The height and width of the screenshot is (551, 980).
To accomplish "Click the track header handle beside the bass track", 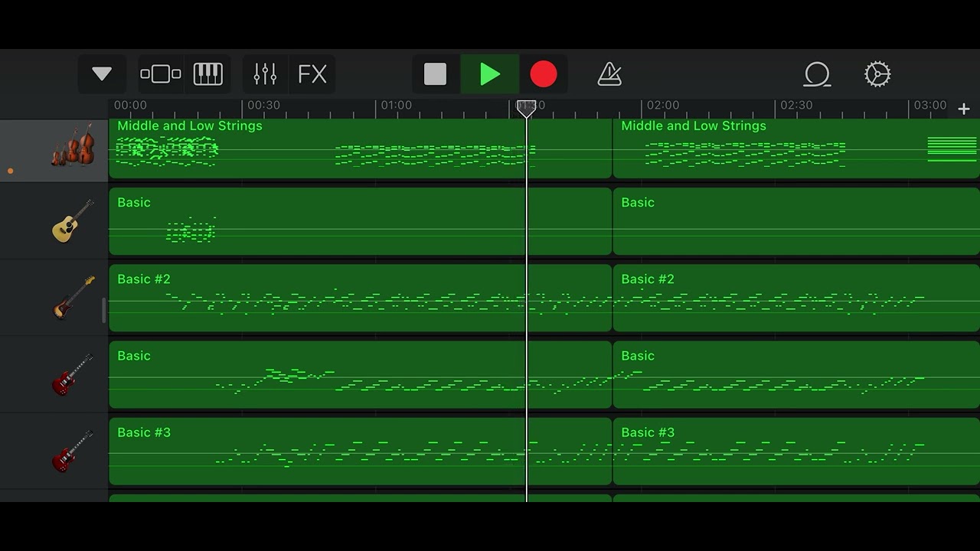I will [104, 310].
